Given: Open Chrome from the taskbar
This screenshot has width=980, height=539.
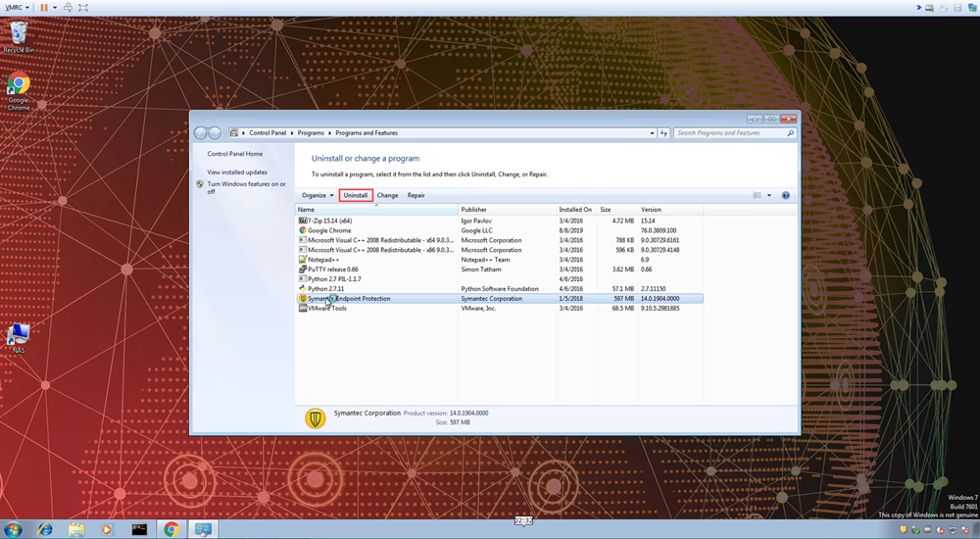Looking at the screenshot, I should (x=171, y=529).
